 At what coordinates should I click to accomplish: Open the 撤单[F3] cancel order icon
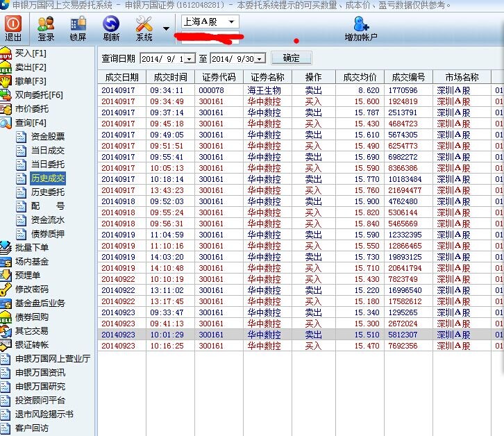click(x=6, y=81)
